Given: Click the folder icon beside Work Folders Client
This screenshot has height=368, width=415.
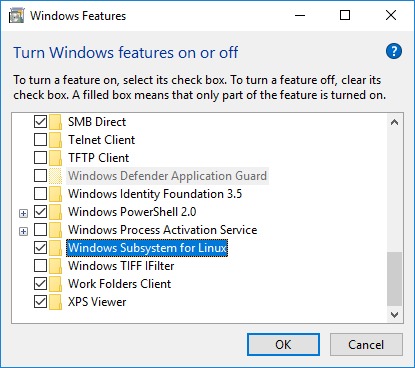Looking at the screenshot, I should coord(55,284).
